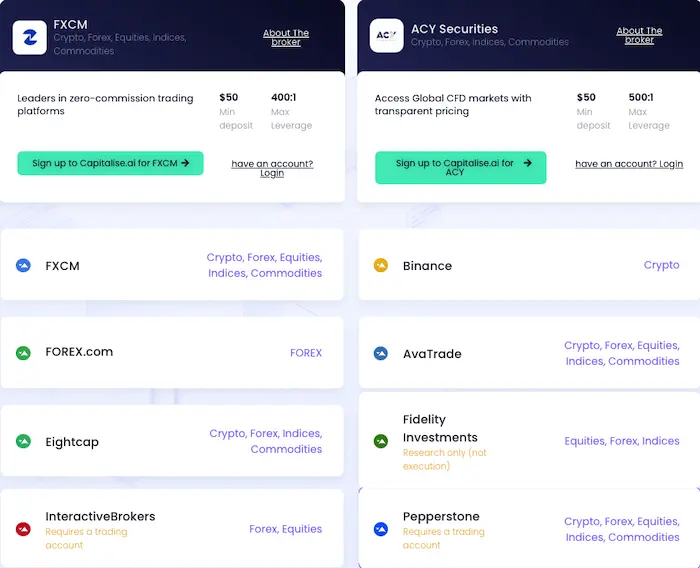Click the blue Pepperstone broker icon
The image size is (700, 568).
point(381,529)
